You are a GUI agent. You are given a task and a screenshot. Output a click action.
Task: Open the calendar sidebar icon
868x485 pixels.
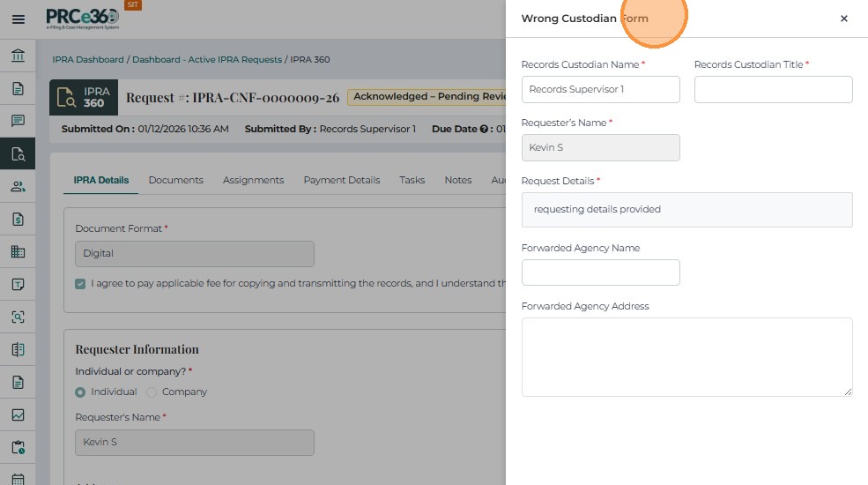click(18, 479)
